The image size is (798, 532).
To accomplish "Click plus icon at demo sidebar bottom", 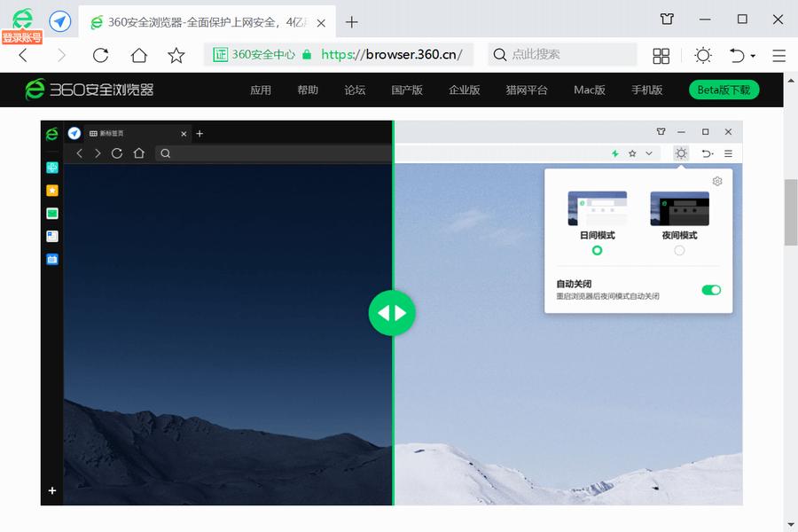I will [x=52, y=490].
